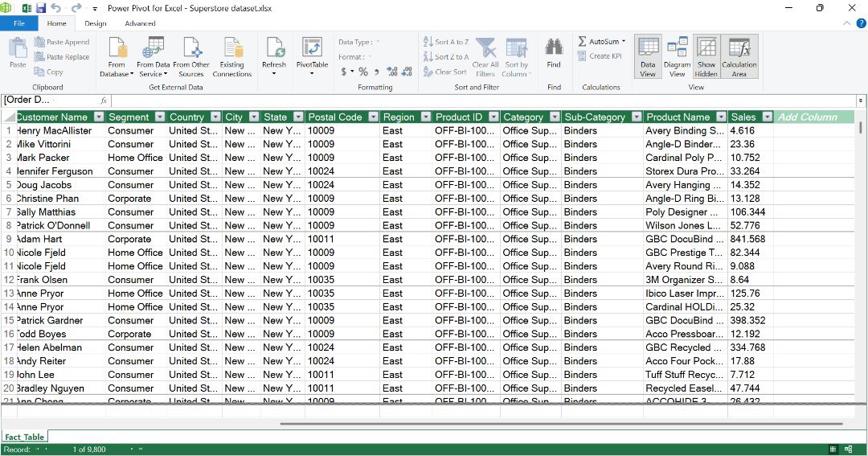Increase decimal places
The width and height of the screenshot is (868, 456).
coord(392,72)
